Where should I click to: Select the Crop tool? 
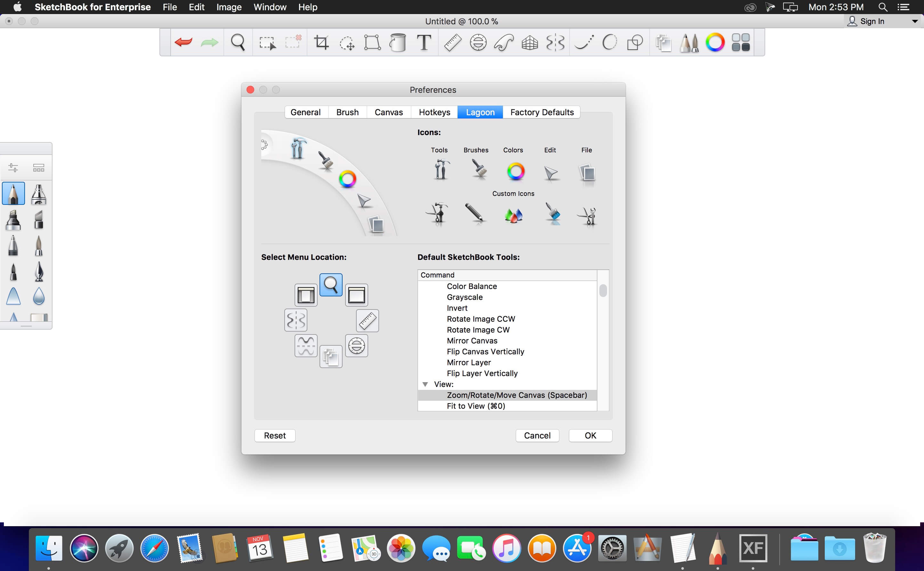coord(321,42)
